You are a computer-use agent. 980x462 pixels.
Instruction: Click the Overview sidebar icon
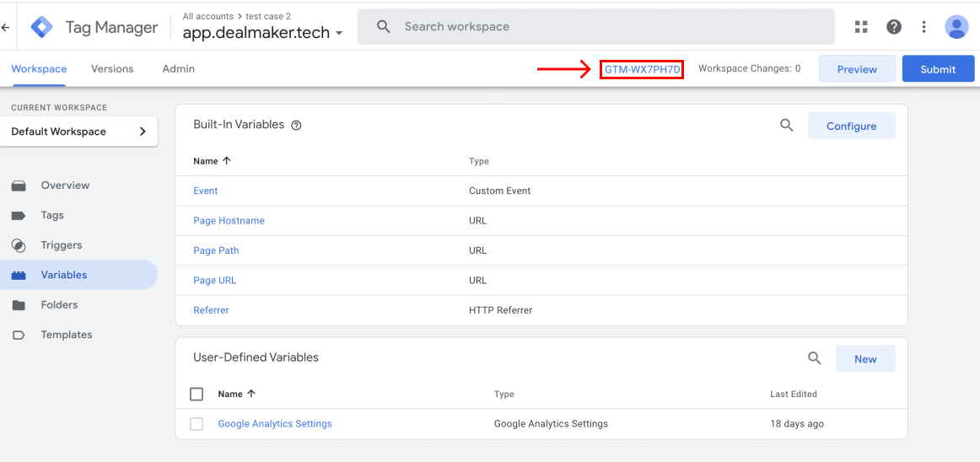19,185
